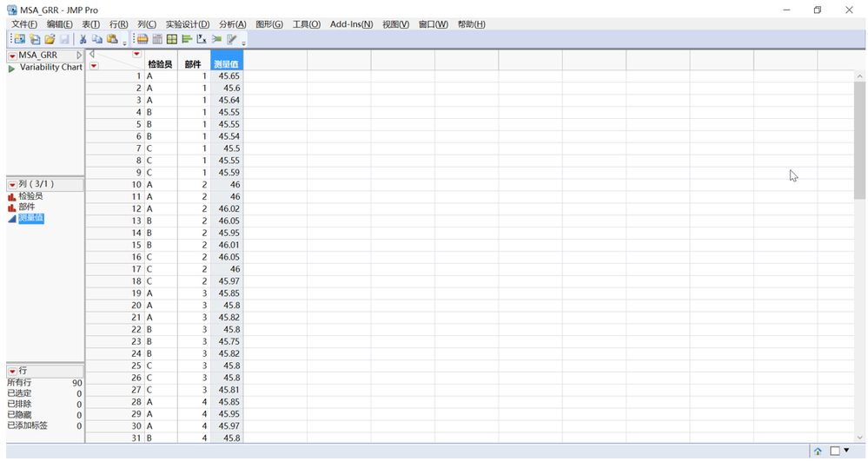Click the pencil script editor icon
The height and width of the screenshot is (461, 868).
231,39
